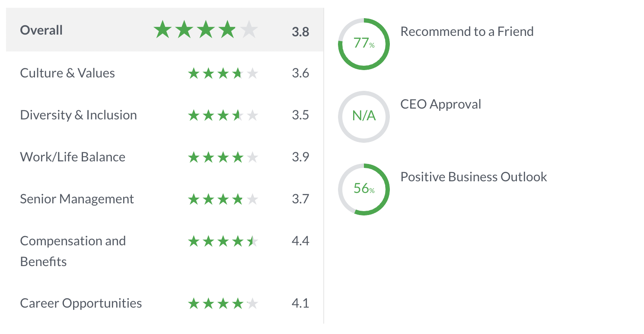Click the 3.8 overall score value
The height and width of the screenshot is (334, 644).
(x=300, y=32)
